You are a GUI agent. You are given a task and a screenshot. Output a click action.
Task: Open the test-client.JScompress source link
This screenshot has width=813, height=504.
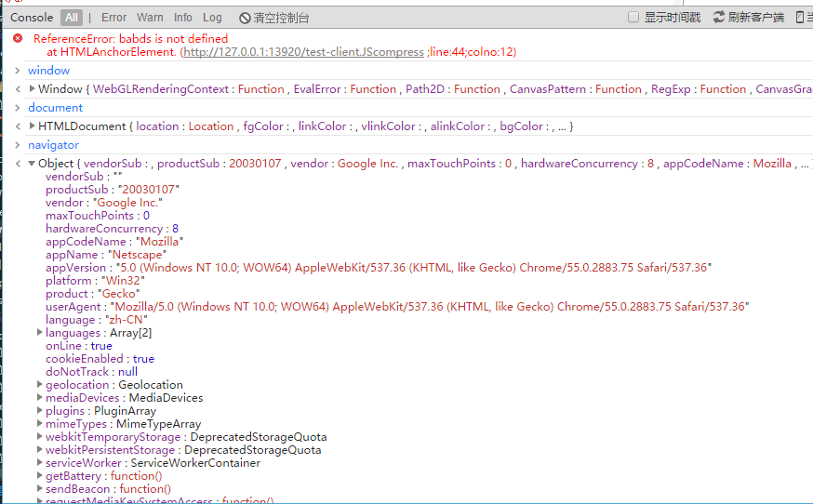pyautogui.click(x=304, y=52)
